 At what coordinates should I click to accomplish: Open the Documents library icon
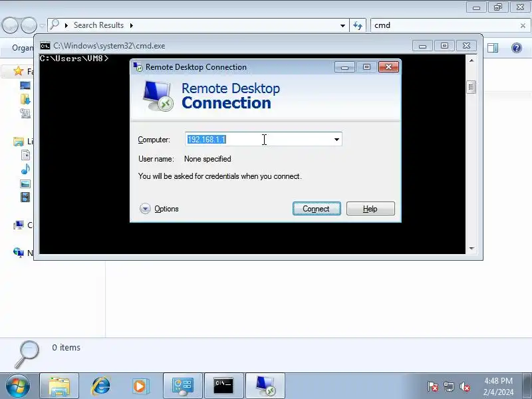pyautogui.click(x=25, y=155)
